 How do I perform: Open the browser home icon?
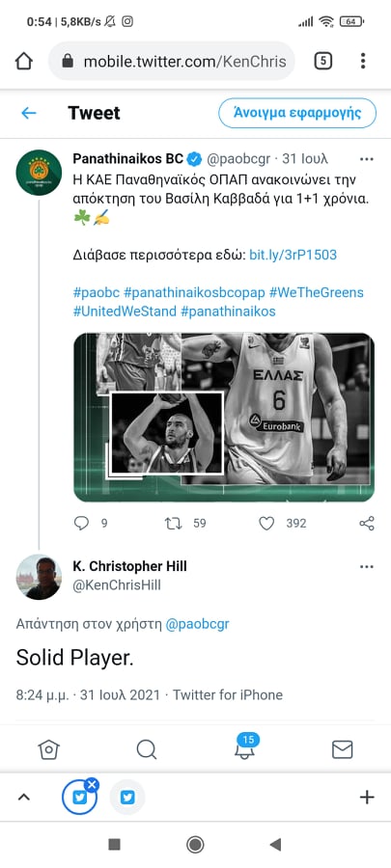click(24, 61)
